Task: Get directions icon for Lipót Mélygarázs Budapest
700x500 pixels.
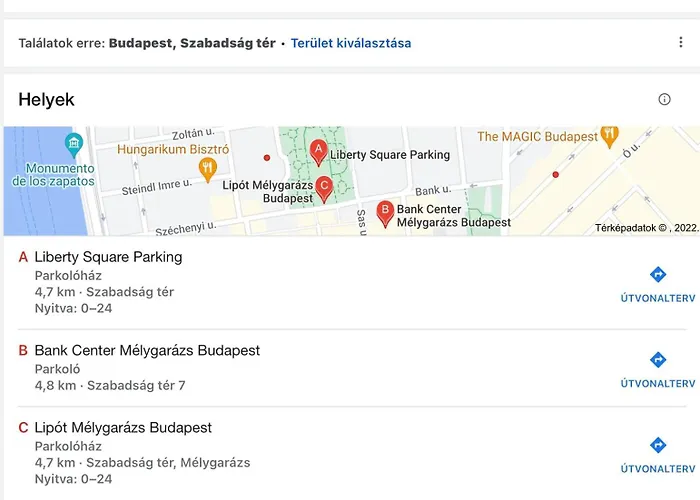Action: [658, 445]
